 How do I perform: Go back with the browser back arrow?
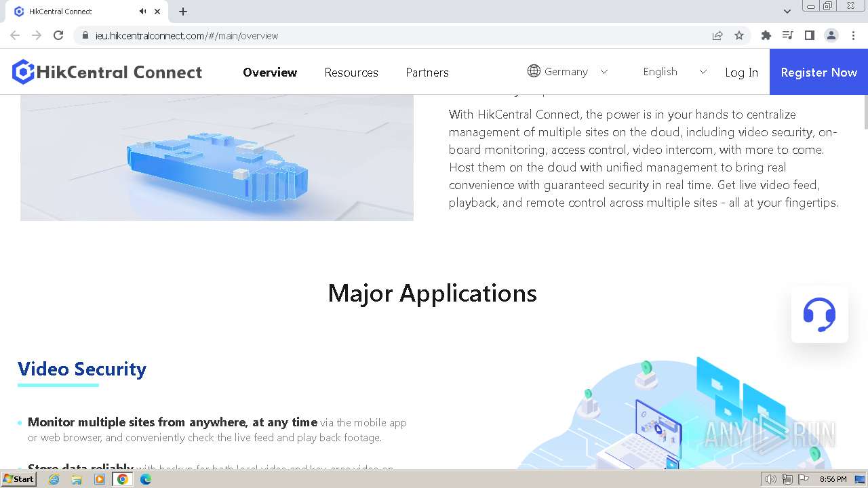click(x=15, y=35)
